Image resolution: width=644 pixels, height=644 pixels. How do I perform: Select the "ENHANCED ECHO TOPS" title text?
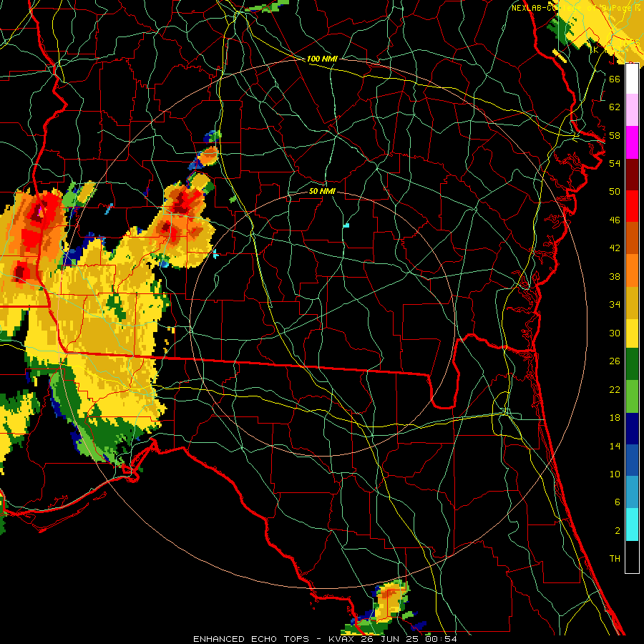click(251, 639)
